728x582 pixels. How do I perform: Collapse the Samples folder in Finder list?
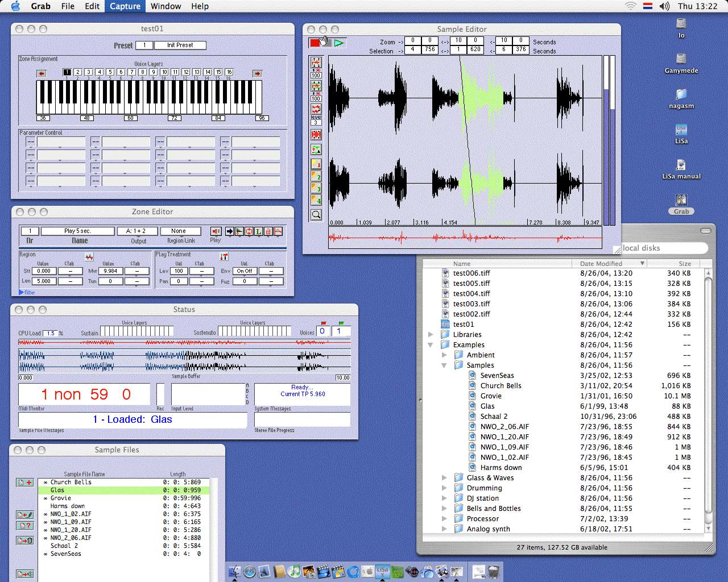[444, 365]
